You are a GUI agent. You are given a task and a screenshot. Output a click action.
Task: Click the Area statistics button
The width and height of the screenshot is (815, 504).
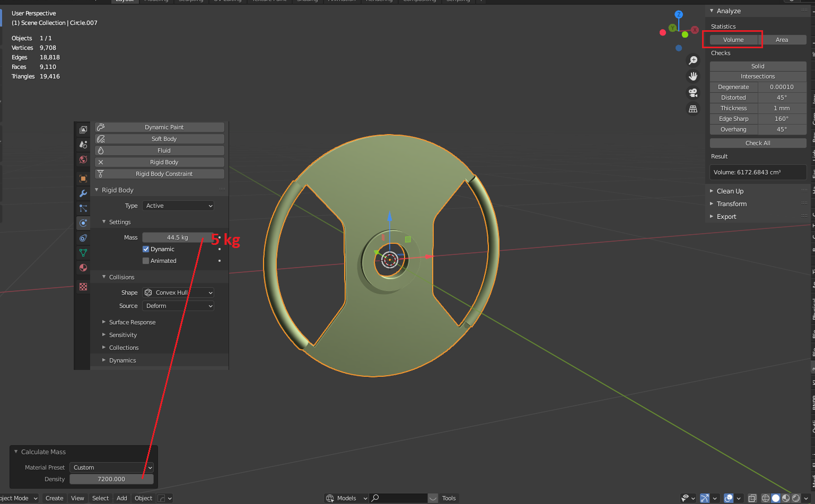point(782,40)
